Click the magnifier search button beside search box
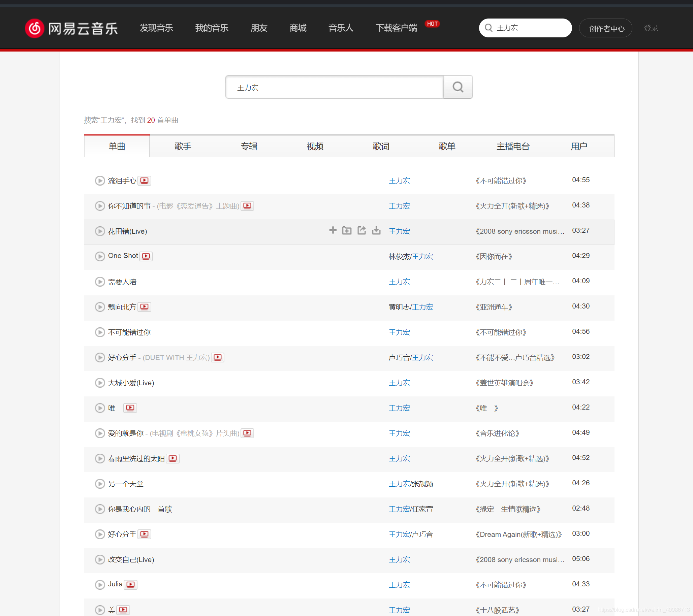This screenshot has width=693, height=616. coord(458,87)
